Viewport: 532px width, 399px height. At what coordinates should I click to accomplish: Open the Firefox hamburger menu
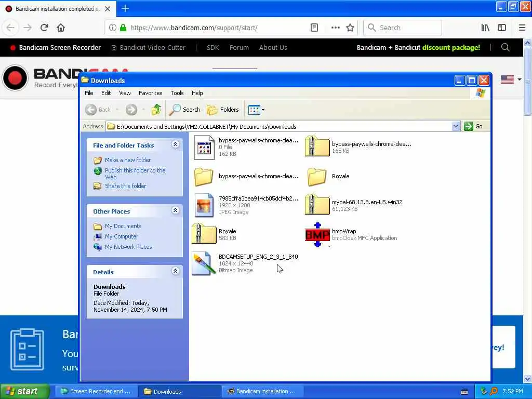(x=522, y=28)
